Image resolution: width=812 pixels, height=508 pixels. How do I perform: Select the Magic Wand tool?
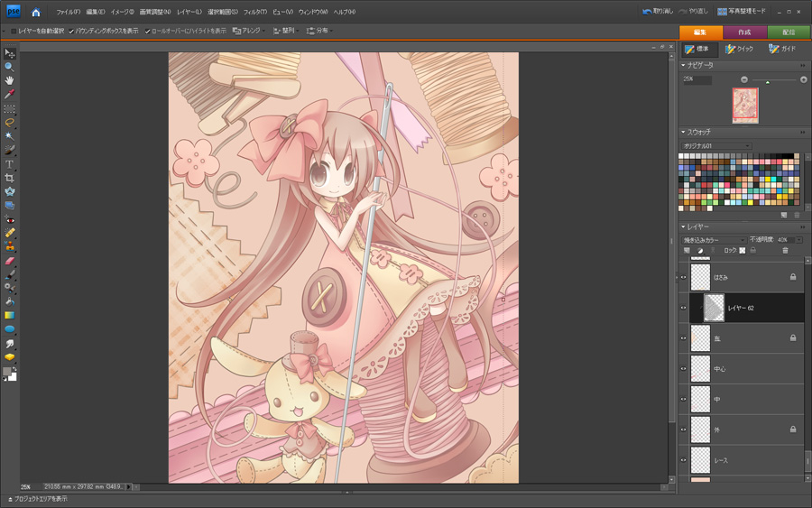9,136
